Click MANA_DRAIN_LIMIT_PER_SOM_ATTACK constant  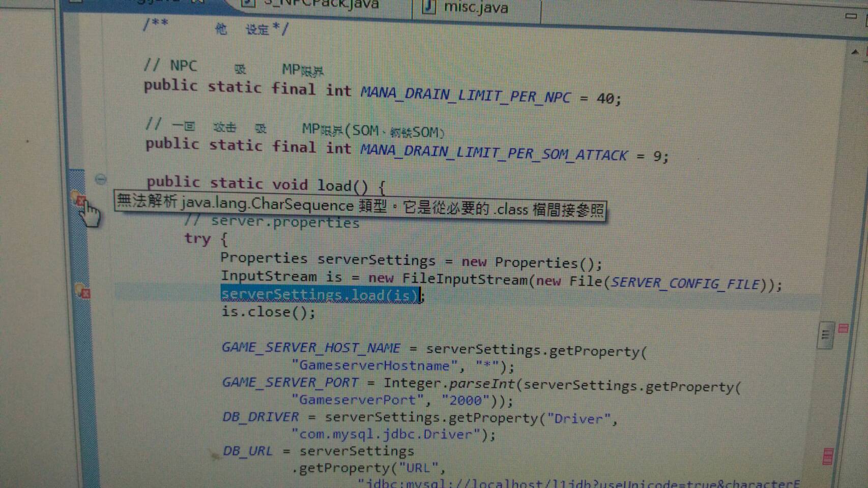pyautogui.click(x=494, y=153)
